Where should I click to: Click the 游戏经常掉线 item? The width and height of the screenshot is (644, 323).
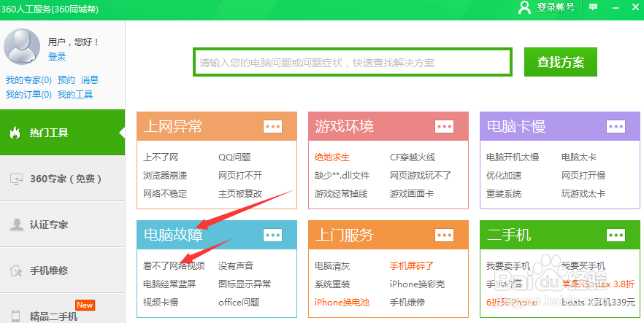[x=341, y=193]
